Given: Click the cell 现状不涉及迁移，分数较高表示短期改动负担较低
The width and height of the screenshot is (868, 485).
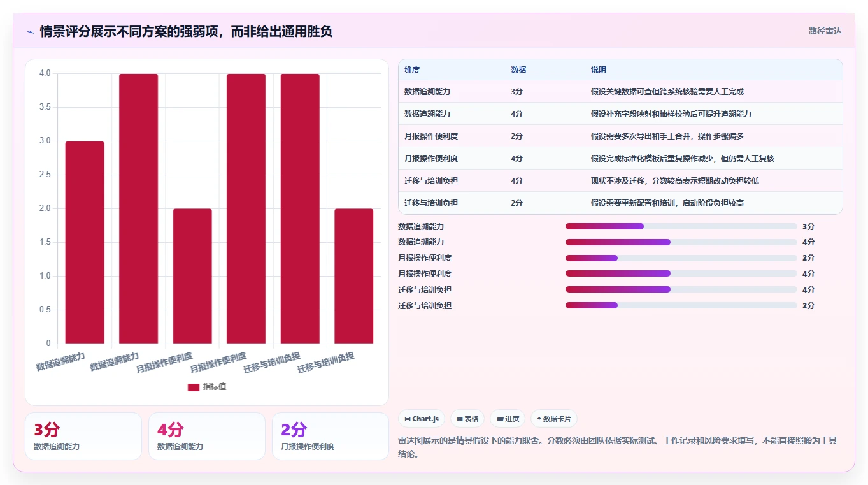Looking at the screenshot, I should coord(674,181).
